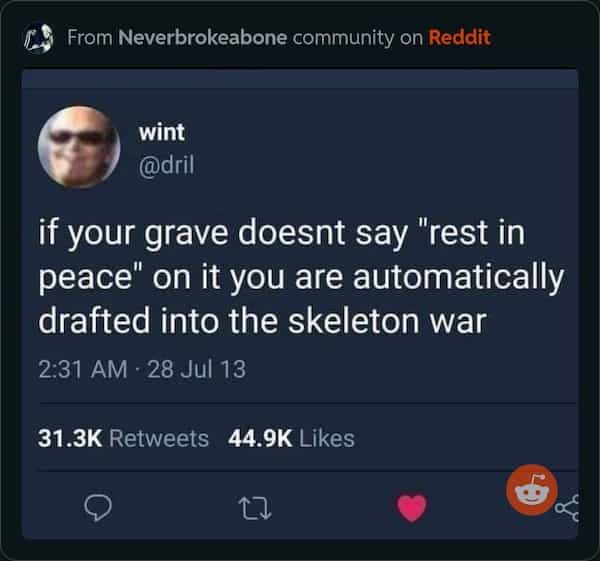
Task: Tap the retweet arrows icon
Action: tap(257, 508)
